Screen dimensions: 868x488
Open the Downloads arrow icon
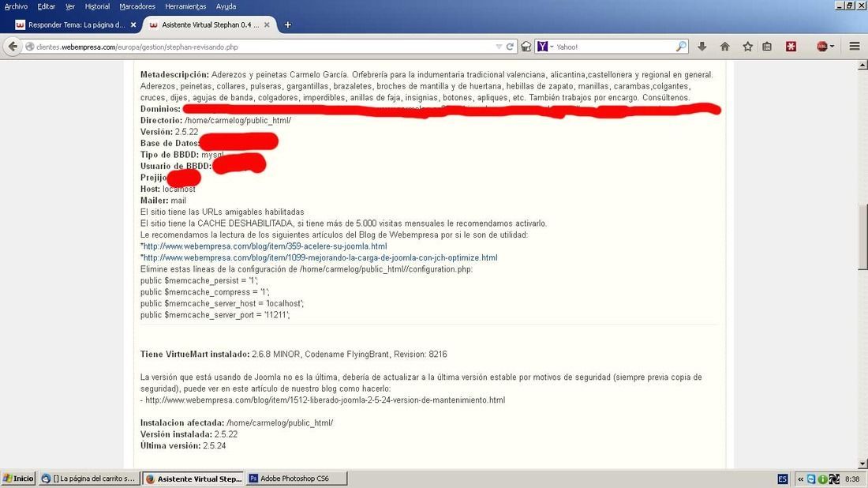(702, 47)
